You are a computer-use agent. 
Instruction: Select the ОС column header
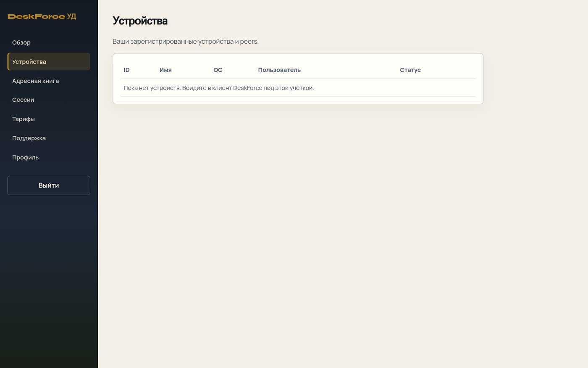click(x=218, y=70)
